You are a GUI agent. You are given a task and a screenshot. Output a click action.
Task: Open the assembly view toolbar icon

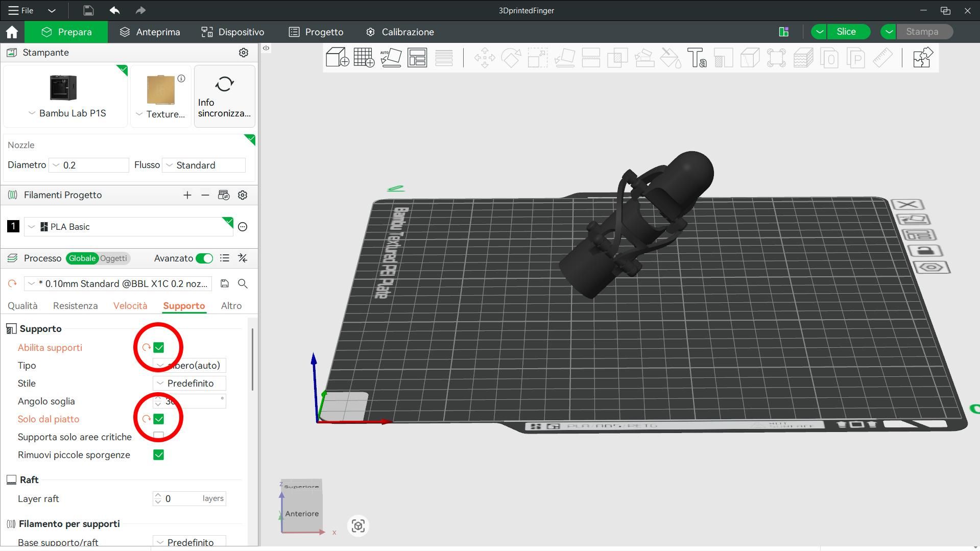tap(923, 57)
